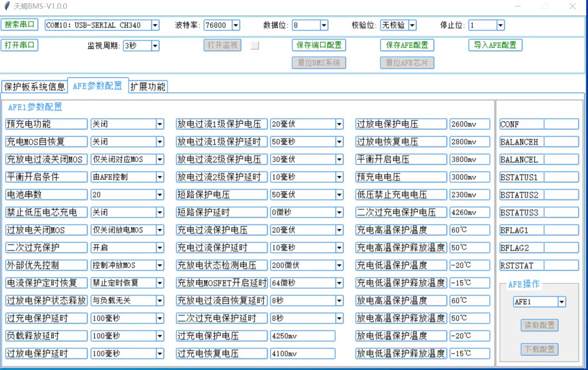Viewport: 588px width, 370px height.
Task: Open the 监视周期 interval dropdown
Action: point(155,46)
